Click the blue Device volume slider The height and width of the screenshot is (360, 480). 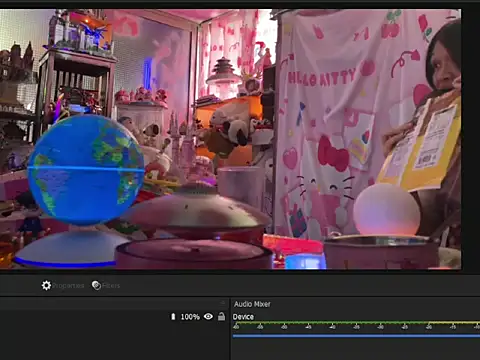coord(356,336)
